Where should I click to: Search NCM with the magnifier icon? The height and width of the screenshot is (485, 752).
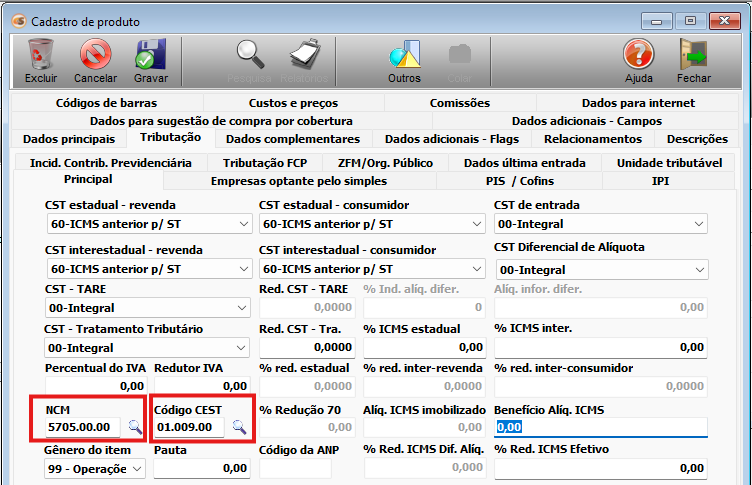point(135,427)
